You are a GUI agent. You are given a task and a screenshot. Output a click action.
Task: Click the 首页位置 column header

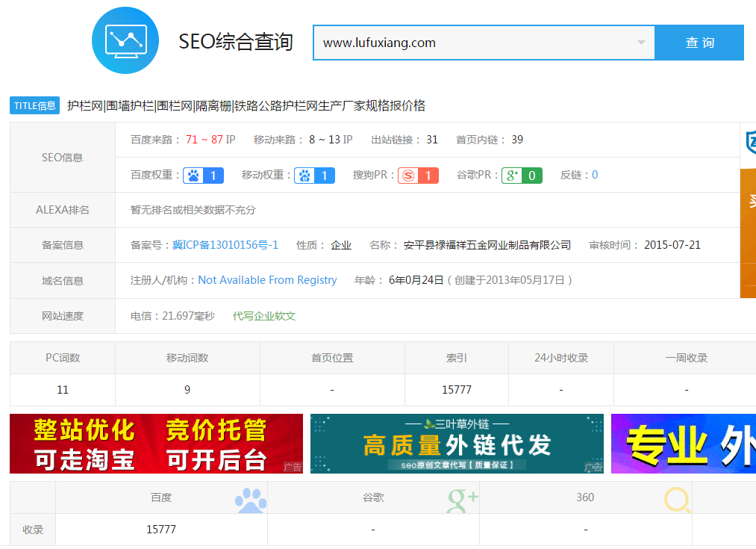click(x=331, y=358)
